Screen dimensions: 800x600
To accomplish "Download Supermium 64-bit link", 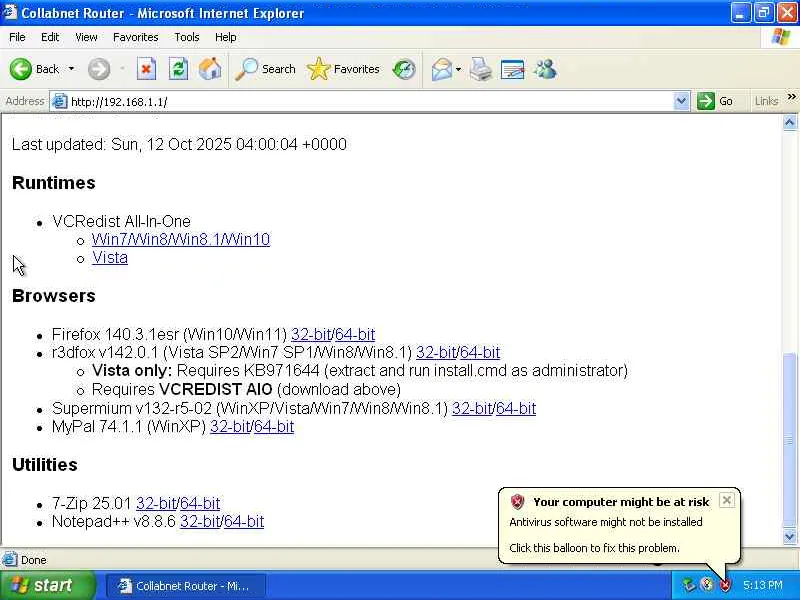I will point(516,408).
